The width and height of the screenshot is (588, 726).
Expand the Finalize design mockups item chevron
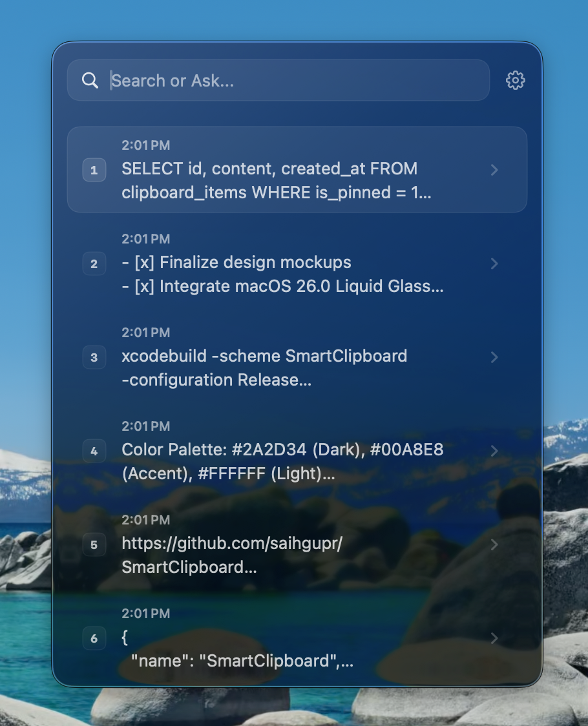point(494,264)
